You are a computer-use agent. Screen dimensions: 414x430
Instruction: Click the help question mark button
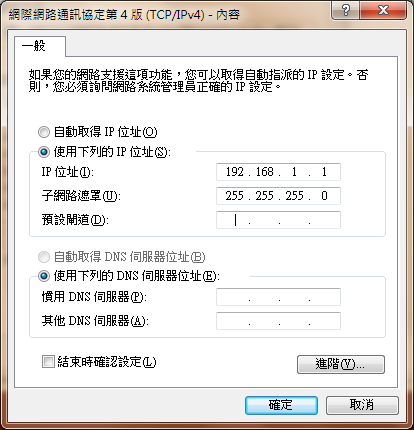tap(346, 10)
